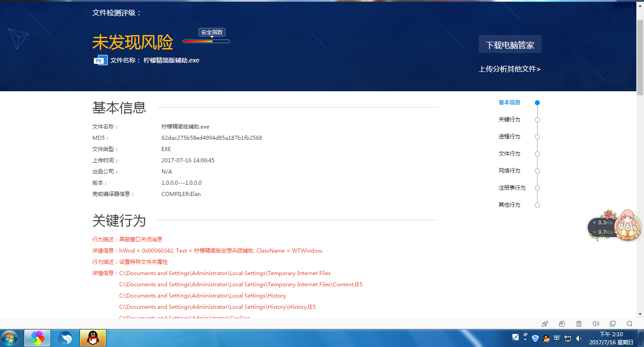
Task: Click the Show Desktop strip
Action: point(640,338)
